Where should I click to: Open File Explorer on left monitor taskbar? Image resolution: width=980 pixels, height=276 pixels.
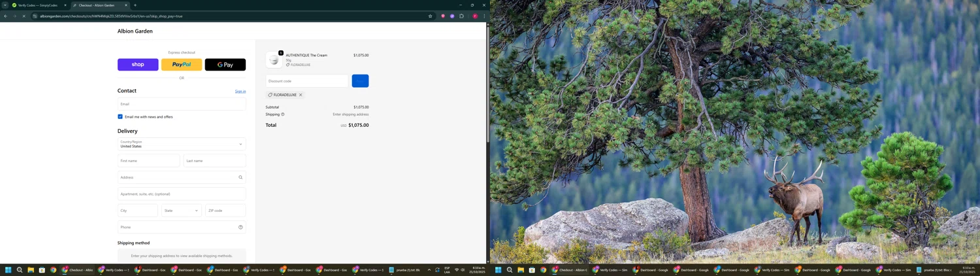coord(31,269)
